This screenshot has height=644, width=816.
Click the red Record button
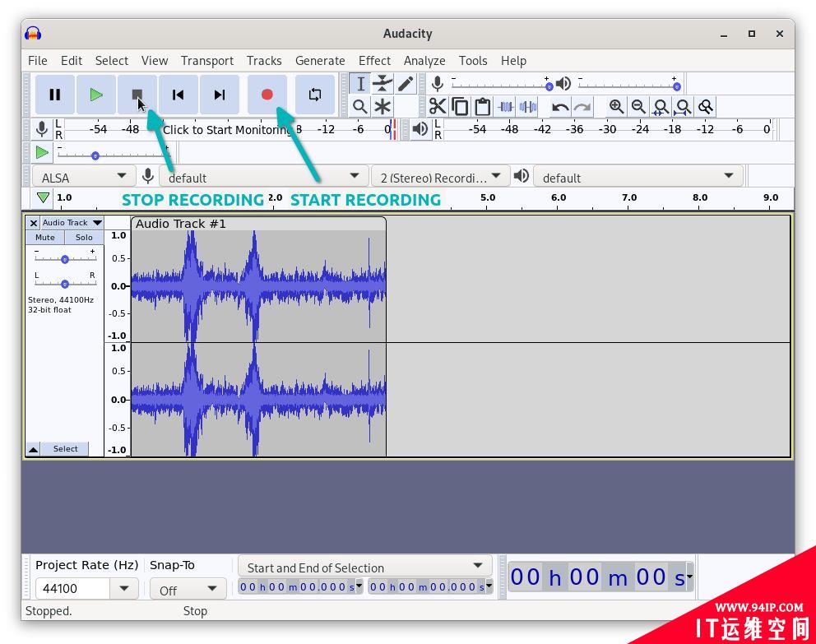coord(267,95)
